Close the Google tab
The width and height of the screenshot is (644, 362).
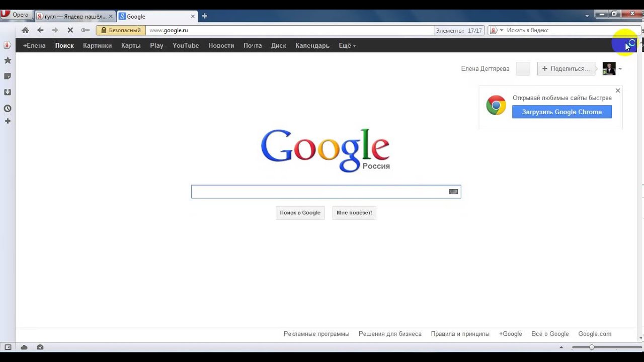pyautogui.click(x=192, y=16)
